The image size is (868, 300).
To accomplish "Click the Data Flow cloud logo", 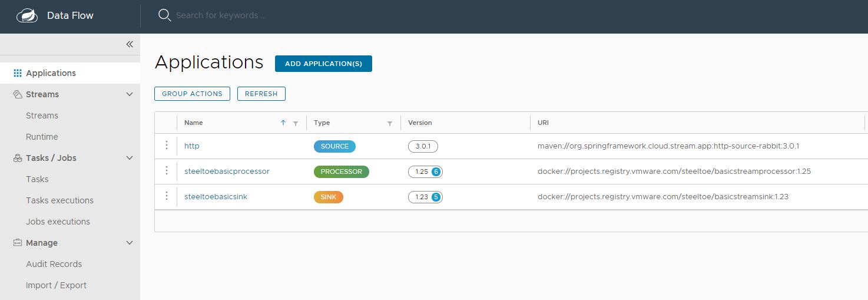I will pos(27,16).
